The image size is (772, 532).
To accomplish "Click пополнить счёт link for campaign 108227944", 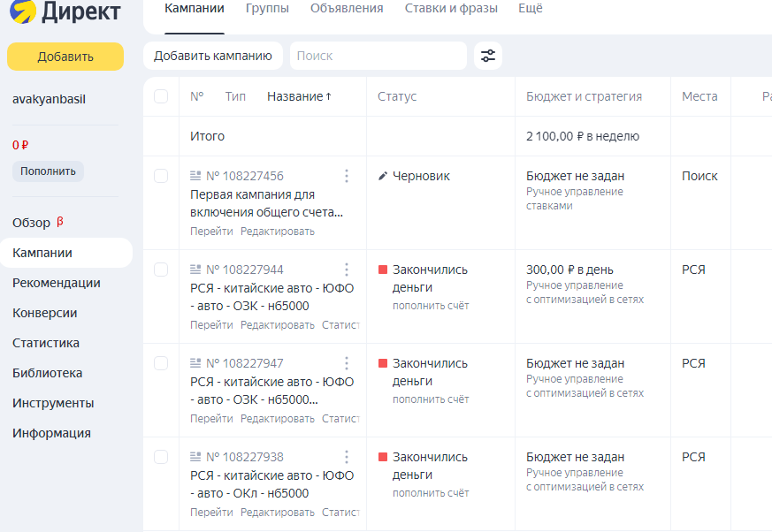I will click(x=431, y=306).
